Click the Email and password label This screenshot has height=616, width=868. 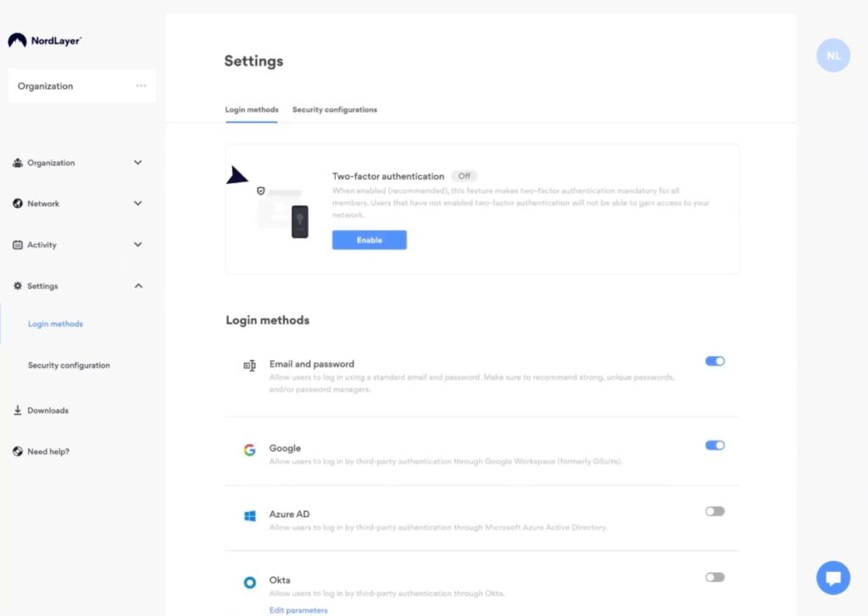pyautogui.click(x=312, y=363)
